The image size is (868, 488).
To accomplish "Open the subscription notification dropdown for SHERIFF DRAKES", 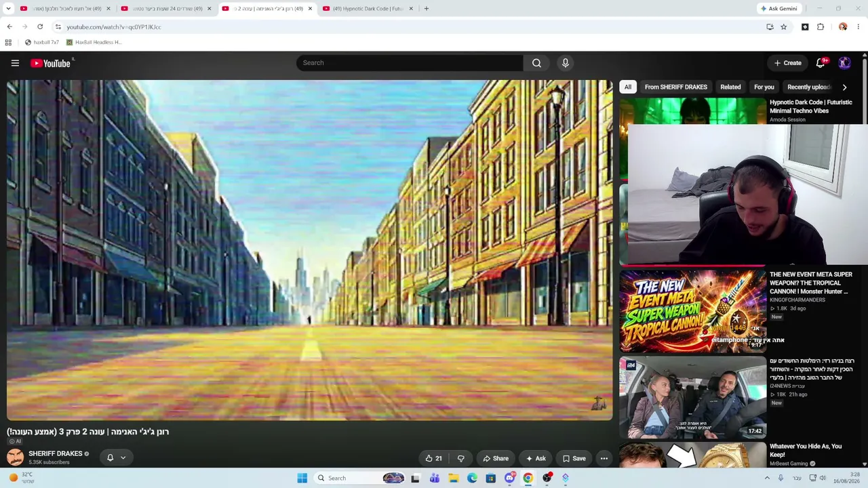I will click(116, 458).
